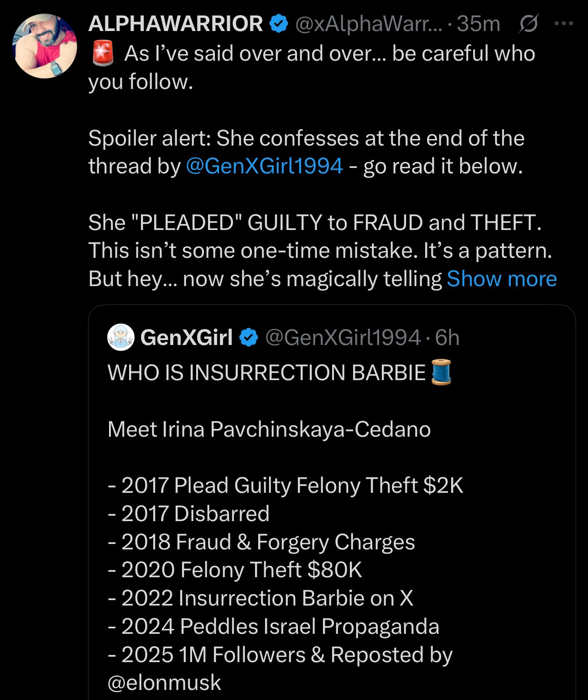Click the 35m post timestamp
This screenshot has height=700, width=588.
click(479, 24)
